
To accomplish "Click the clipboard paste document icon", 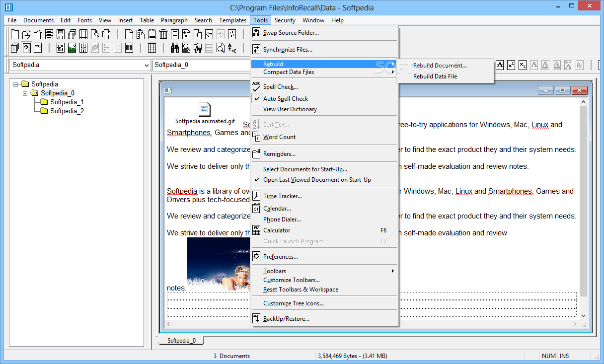I will pos(141,34).
